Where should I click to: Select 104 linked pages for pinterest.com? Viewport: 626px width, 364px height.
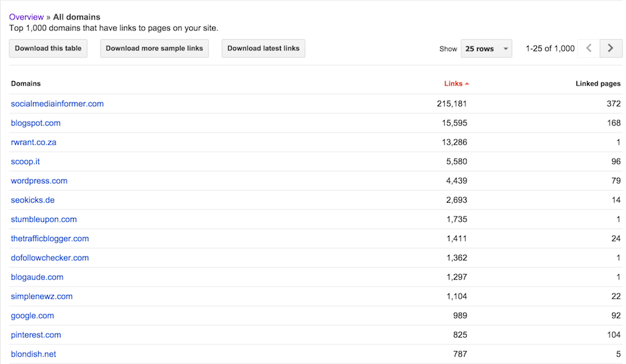pyautogui.click(x=614, y=335)
